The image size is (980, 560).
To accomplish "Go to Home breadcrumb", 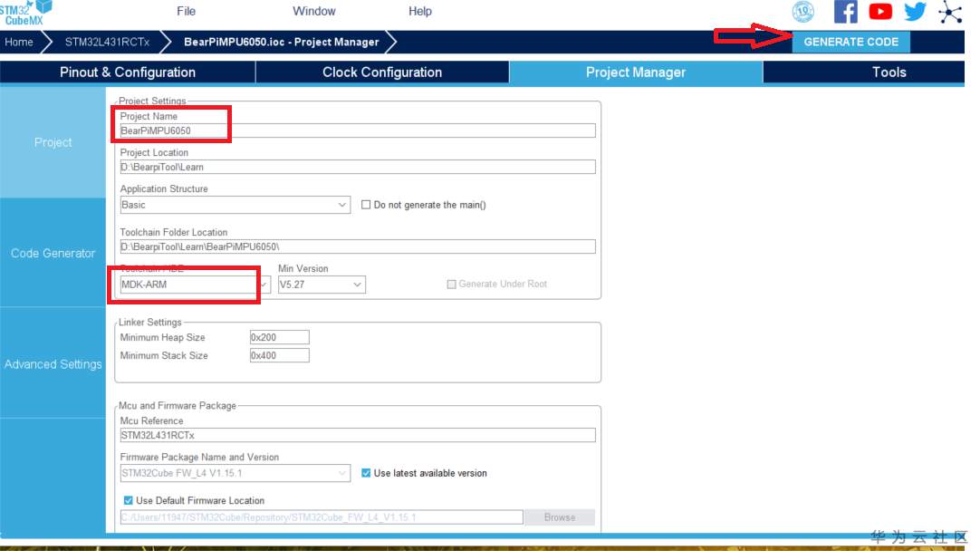I will coord(19,42).
